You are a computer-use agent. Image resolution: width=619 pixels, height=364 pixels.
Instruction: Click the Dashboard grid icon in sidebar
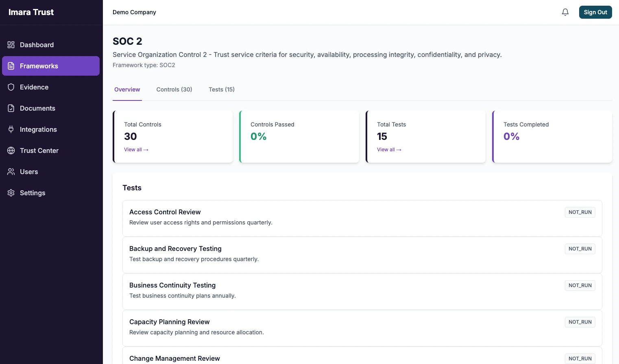[11, 45]
